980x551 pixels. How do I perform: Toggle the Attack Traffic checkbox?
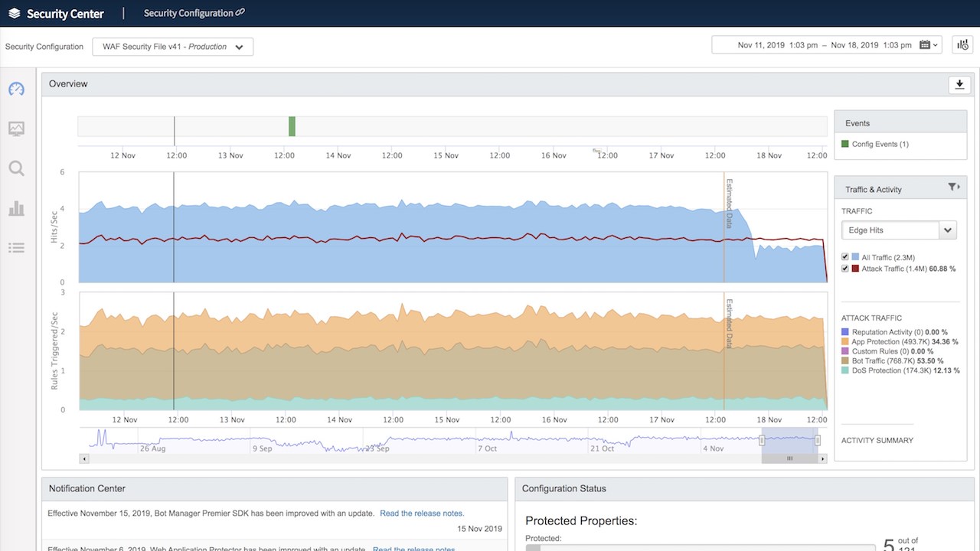pyautogui.click(x=845, y=269)
